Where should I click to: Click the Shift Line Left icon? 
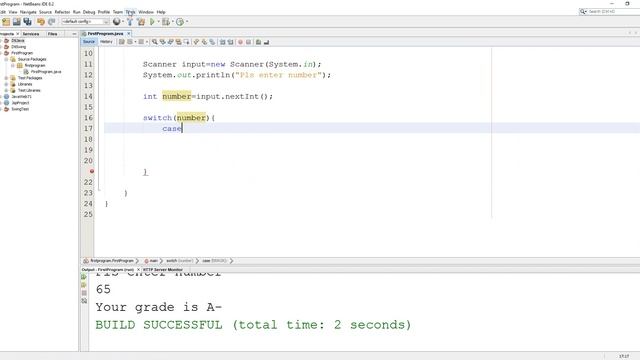pyautogui.click(x=222, y=42)
